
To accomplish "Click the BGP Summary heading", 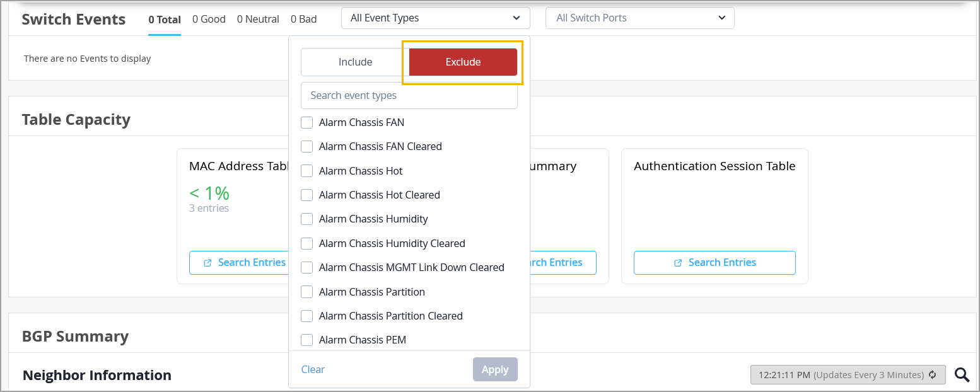I will pyautogui.click(x=75, y=337).
